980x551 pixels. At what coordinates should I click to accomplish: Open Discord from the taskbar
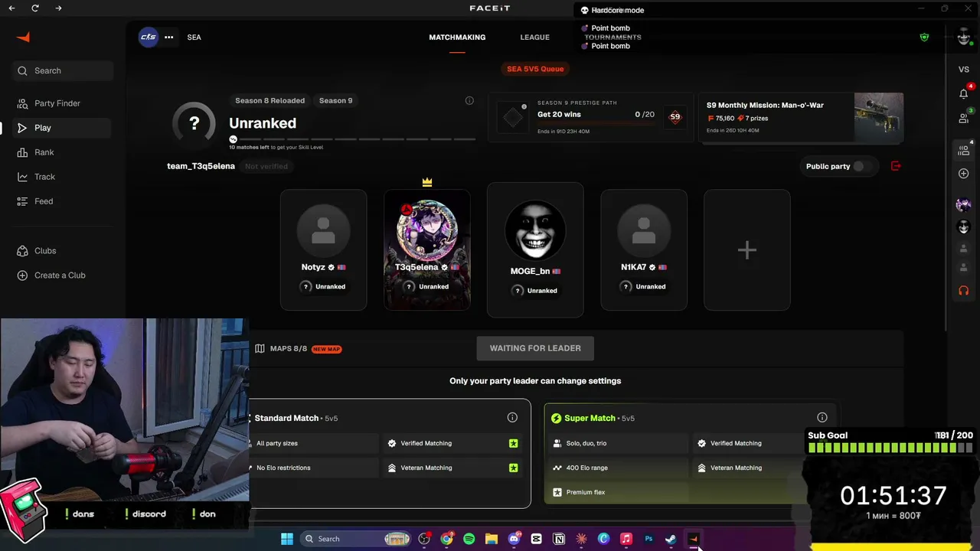pos(514,539)
